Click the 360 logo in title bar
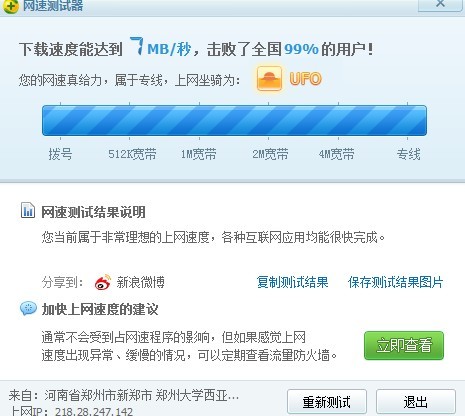465x416 pixels. [10, 6]
